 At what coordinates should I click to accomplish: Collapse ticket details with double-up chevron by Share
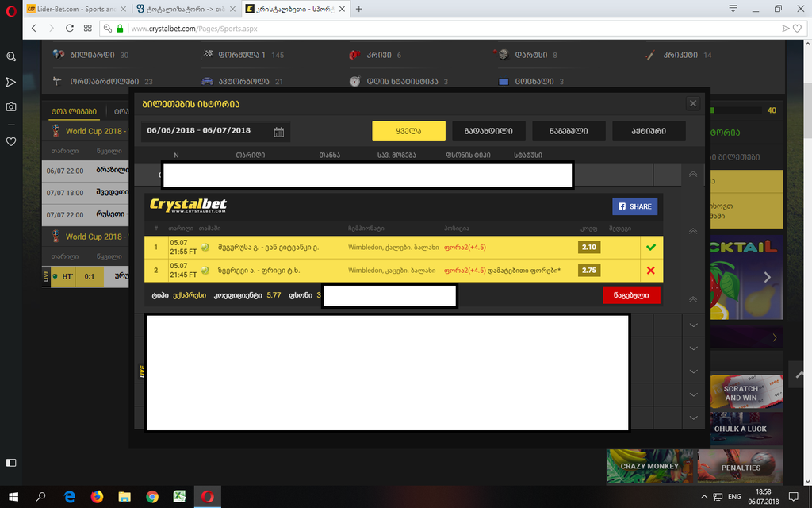tap(693, 231)
